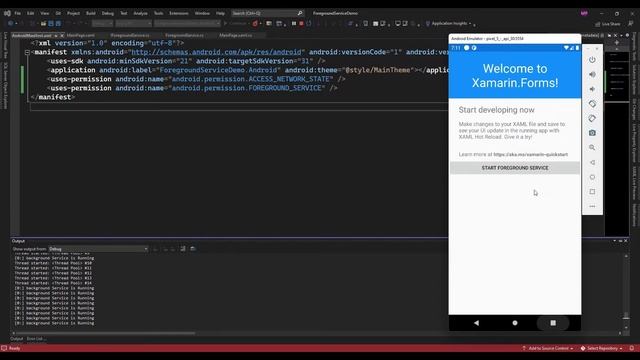Image resolution: width=640 pixels, height=360 pixels.
Task: Collapse the manifest XML node
Action: click(27, 52)
